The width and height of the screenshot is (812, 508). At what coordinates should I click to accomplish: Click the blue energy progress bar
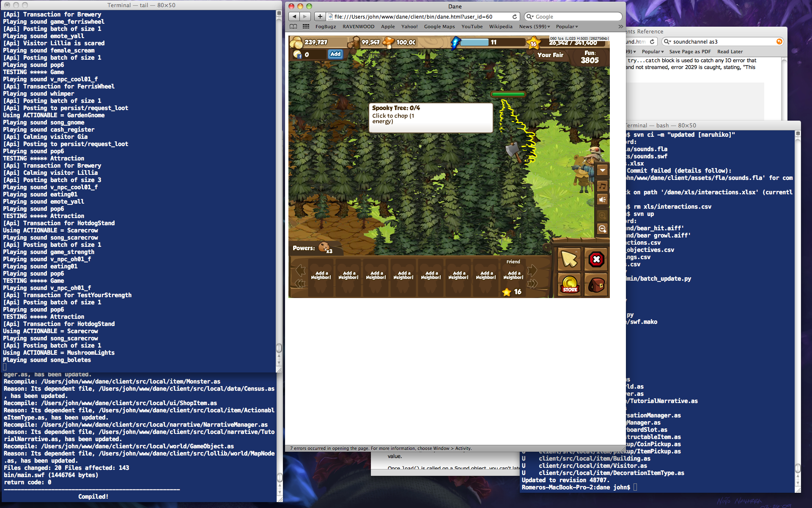click(x=474, y=42)
